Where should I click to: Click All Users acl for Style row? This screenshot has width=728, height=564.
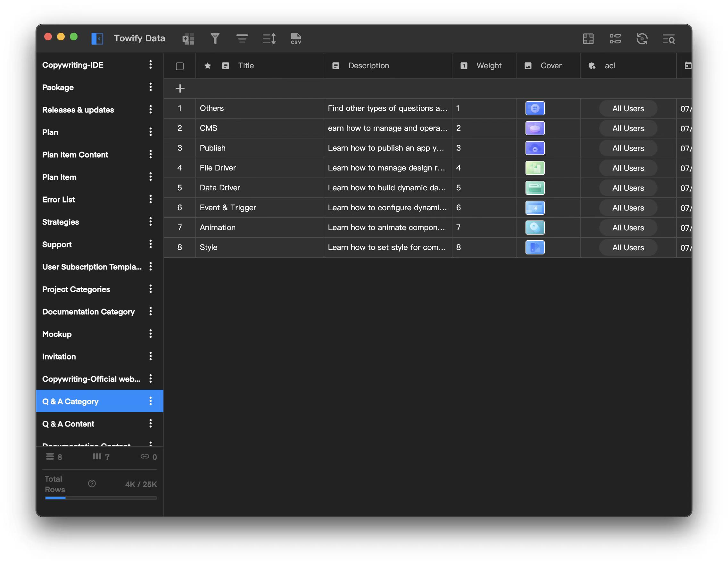pyautogui.click(x=628, y=248)
